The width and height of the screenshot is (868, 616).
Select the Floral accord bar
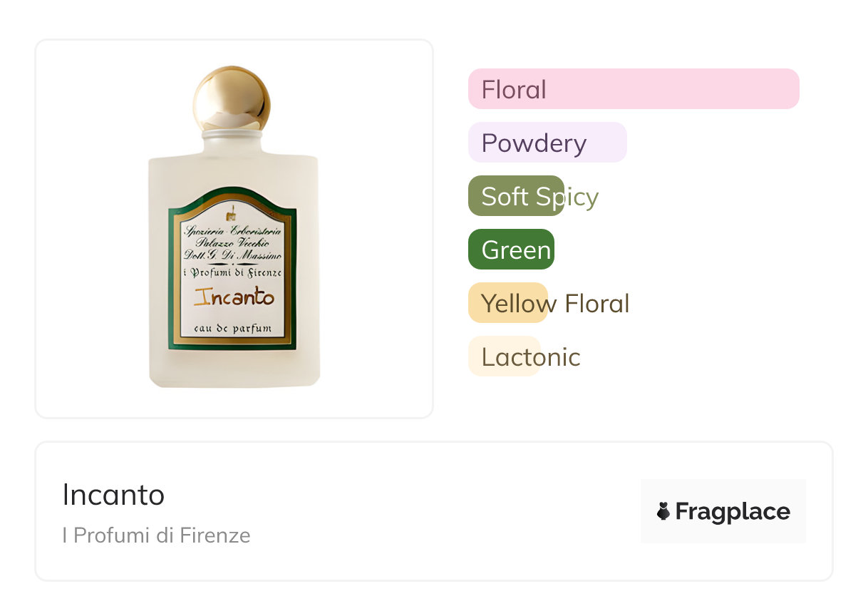[x=633, y=89]
